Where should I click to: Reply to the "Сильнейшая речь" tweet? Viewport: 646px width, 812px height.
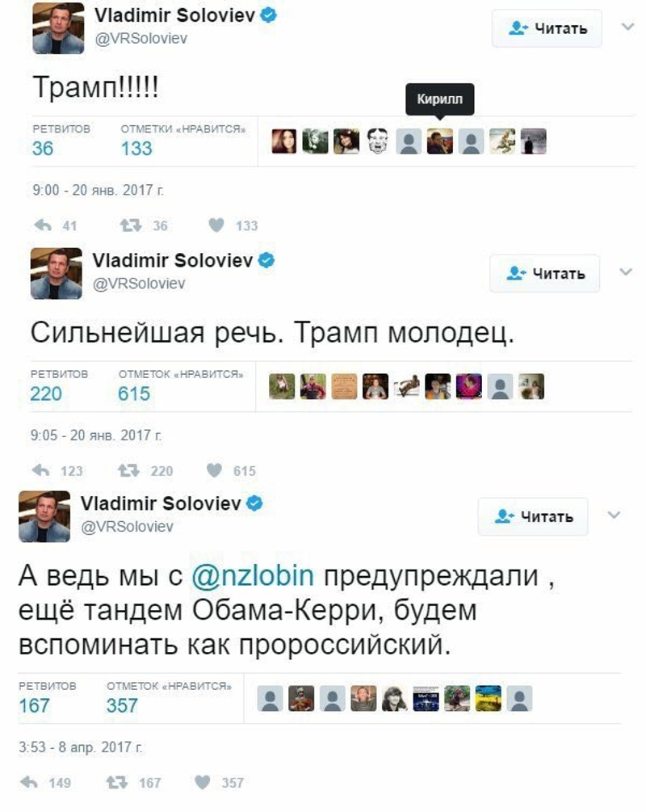[x=40, y=470]
